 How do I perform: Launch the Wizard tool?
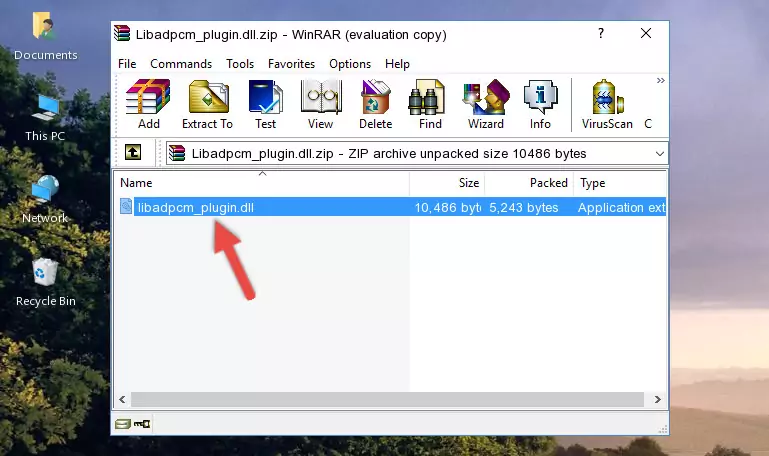point(486,104)
